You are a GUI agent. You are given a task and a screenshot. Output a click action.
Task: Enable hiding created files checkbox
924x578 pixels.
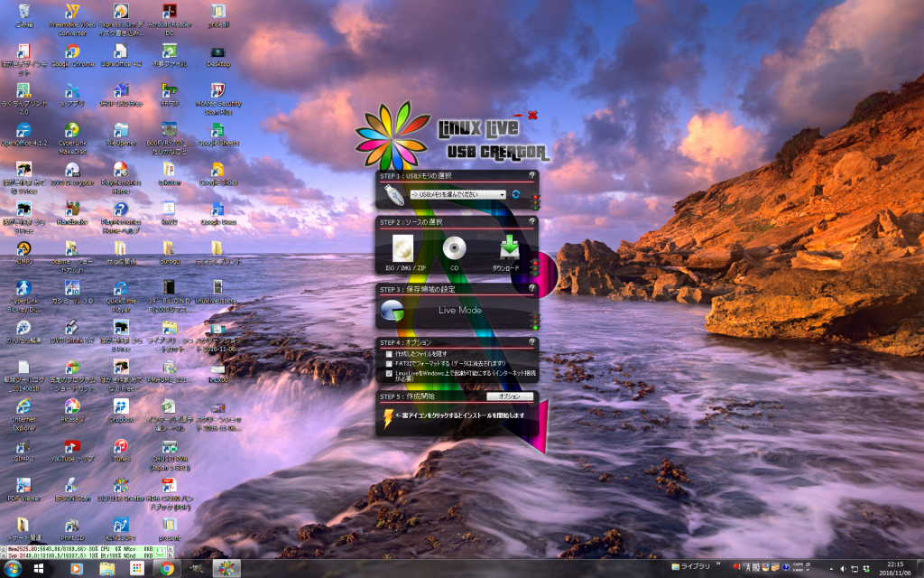pyautogui.click(x=389, y=354)
